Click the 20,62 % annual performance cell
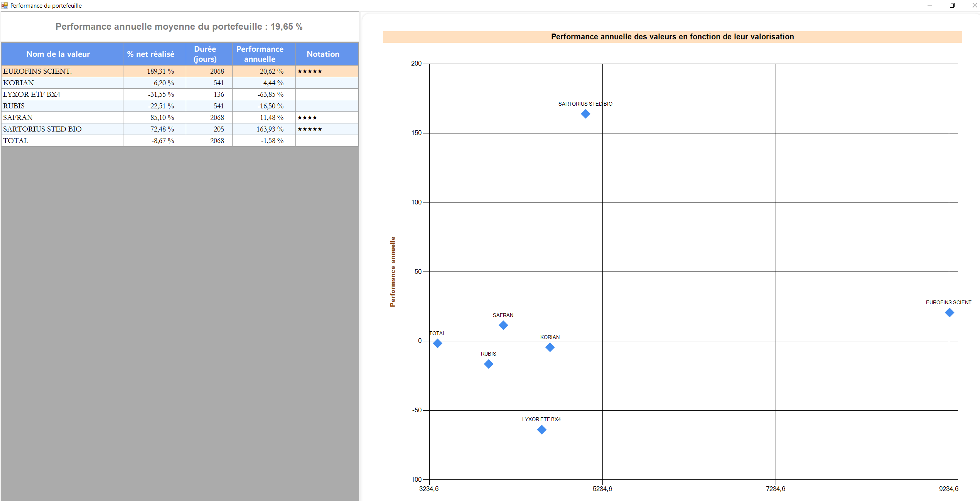 click(264, 71)
